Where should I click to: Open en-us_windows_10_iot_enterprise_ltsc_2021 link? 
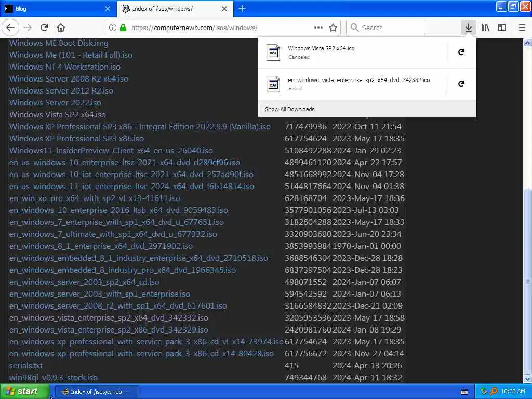pyautogui.click(x=131, y=175)
